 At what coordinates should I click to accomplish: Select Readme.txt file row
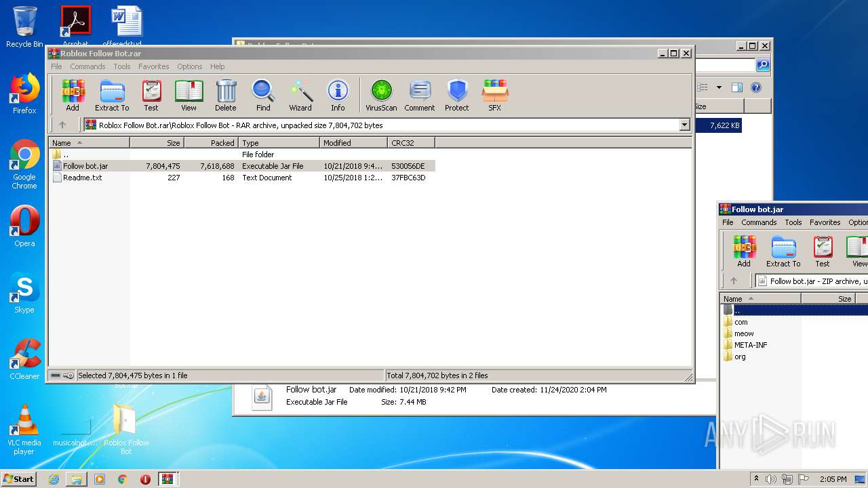242,178
